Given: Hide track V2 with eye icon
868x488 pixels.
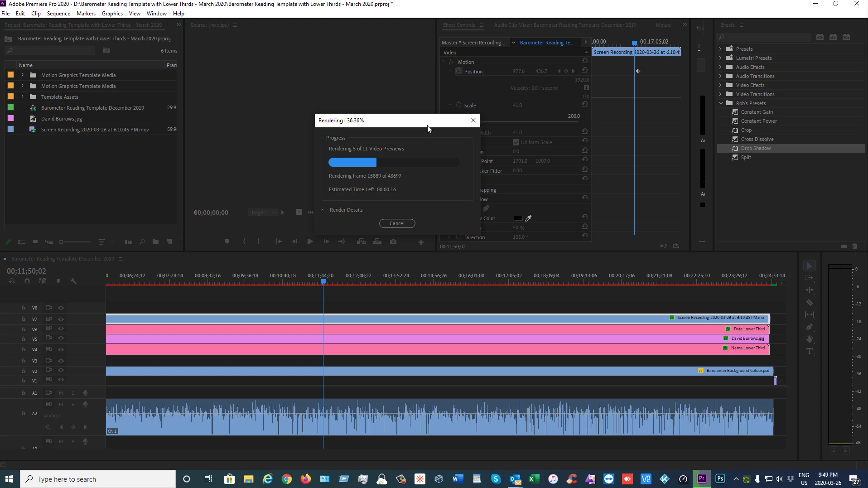Looking at the screenshot, I should (x=61, y=371).
